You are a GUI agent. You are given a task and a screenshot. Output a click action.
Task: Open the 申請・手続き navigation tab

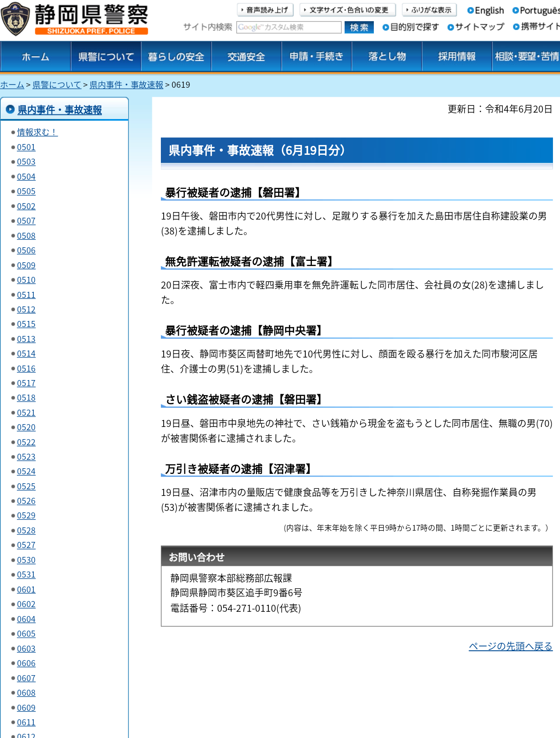pos(317,56)
